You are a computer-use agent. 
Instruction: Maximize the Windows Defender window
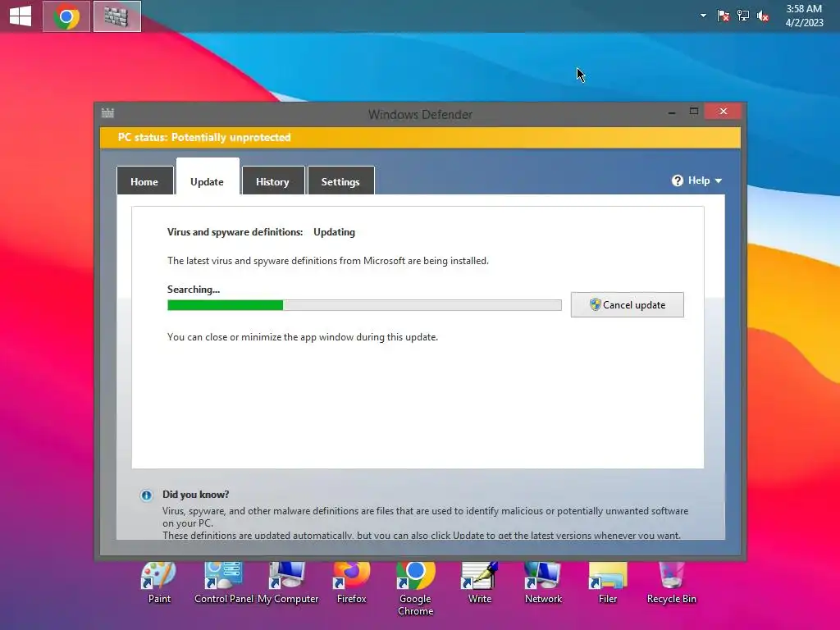pyautogui.click(x=694, y=112)
